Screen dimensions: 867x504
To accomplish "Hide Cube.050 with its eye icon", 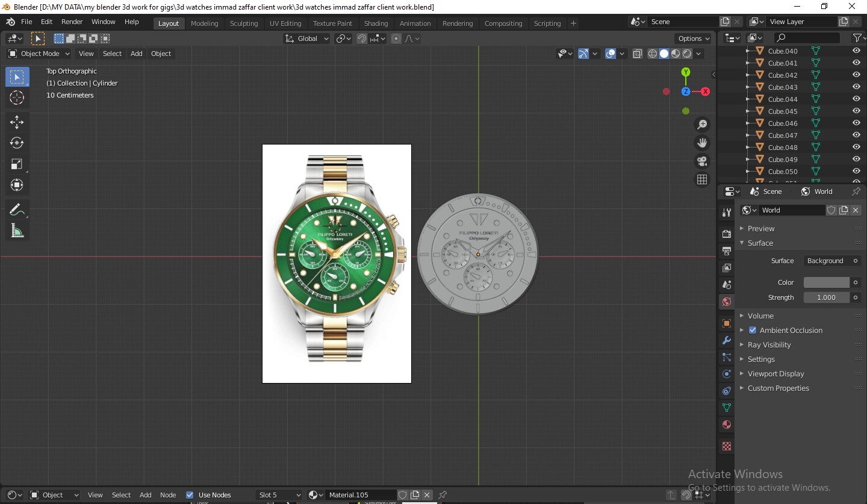I will (x=856, y=172).
